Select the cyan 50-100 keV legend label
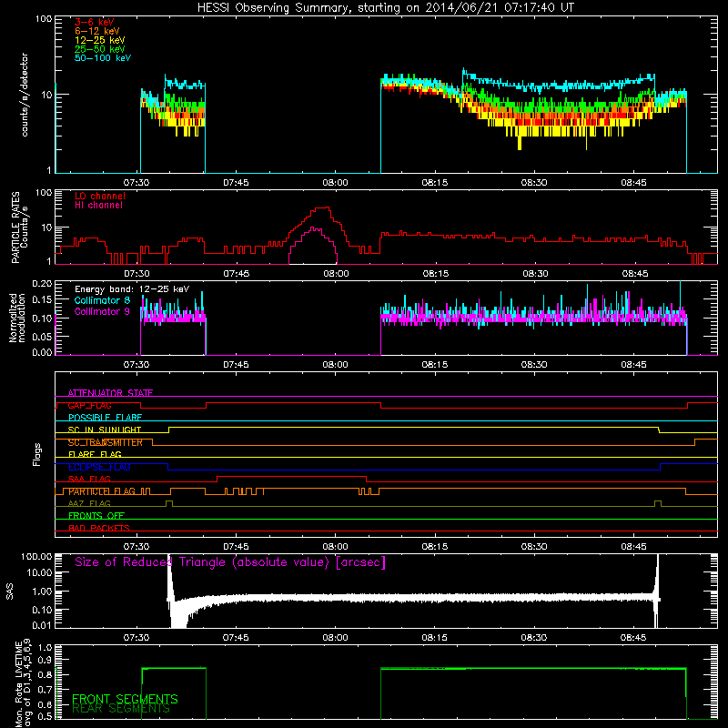Image resolution: width=728 pixels, height=728 pixels. (x=103, y=58)
